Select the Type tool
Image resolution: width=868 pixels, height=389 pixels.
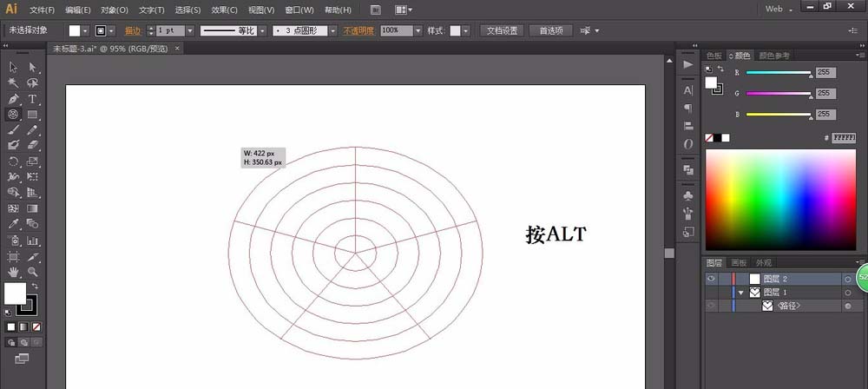coord(33,99)
